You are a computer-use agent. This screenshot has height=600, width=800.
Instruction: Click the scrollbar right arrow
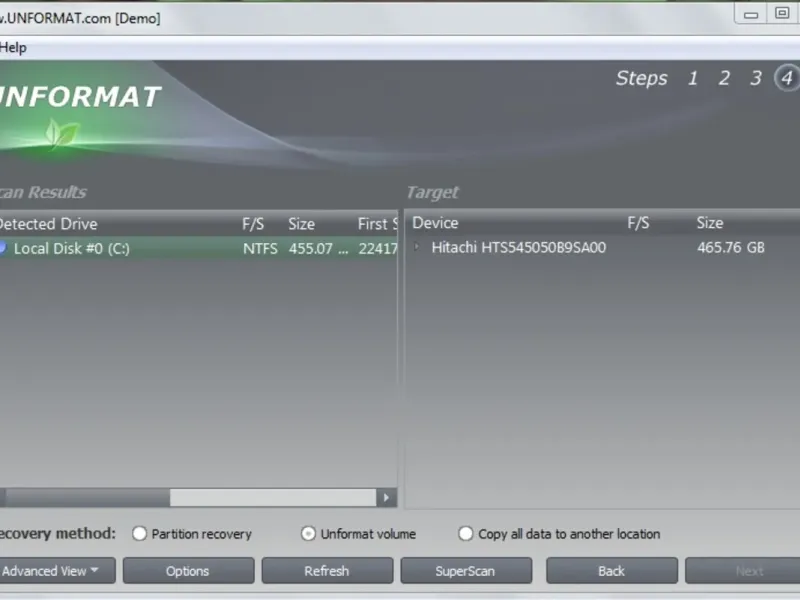pos(386,497)
